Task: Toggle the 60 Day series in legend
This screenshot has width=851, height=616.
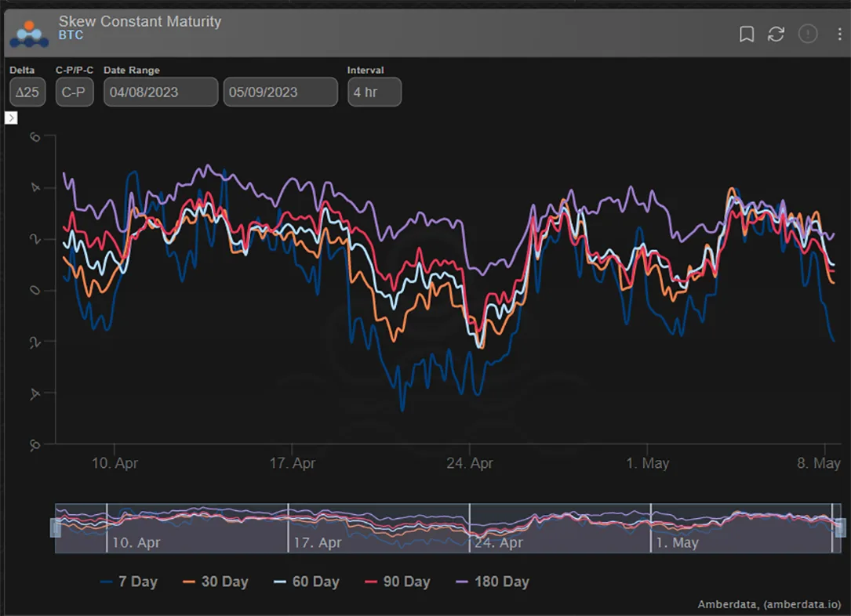Action: point(307,582)
